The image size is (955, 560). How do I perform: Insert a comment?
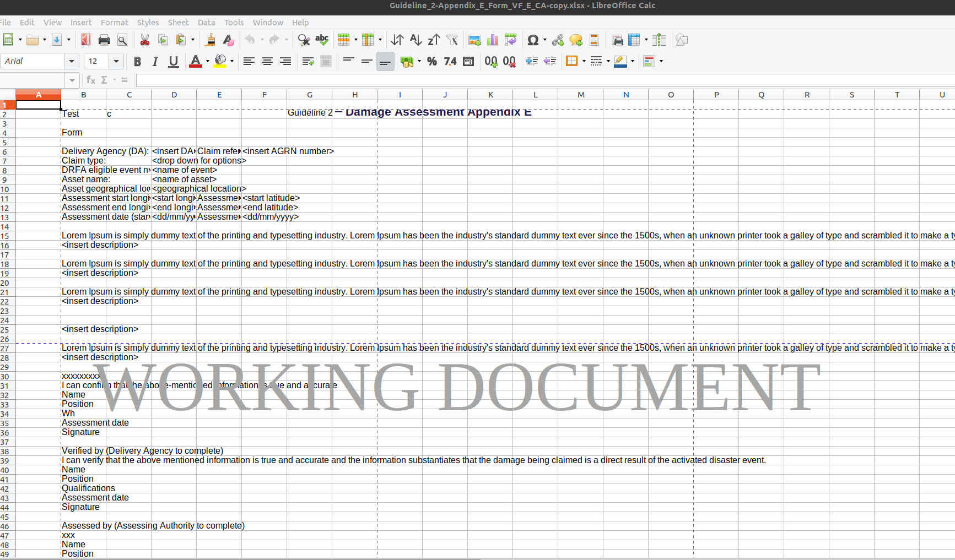(576, 40)
